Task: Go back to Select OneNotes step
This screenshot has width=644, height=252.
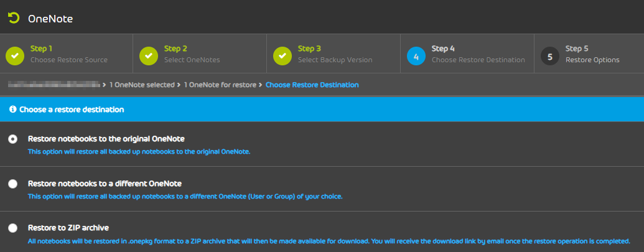Action: point(192,60)
